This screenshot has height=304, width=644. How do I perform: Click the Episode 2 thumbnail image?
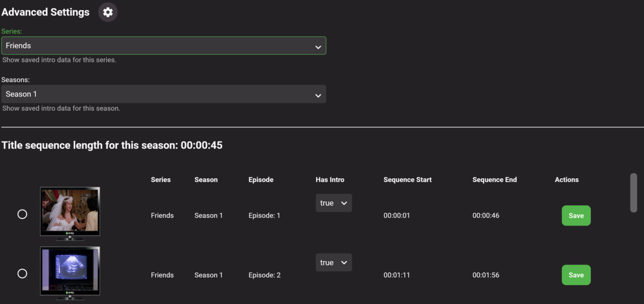coord(70,273)
